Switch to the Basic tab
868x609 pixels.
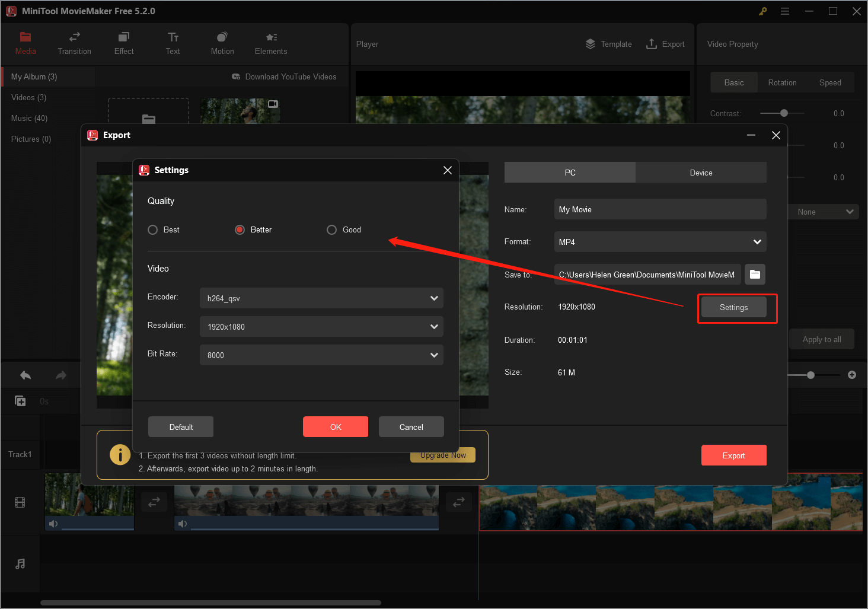(734, 82)
